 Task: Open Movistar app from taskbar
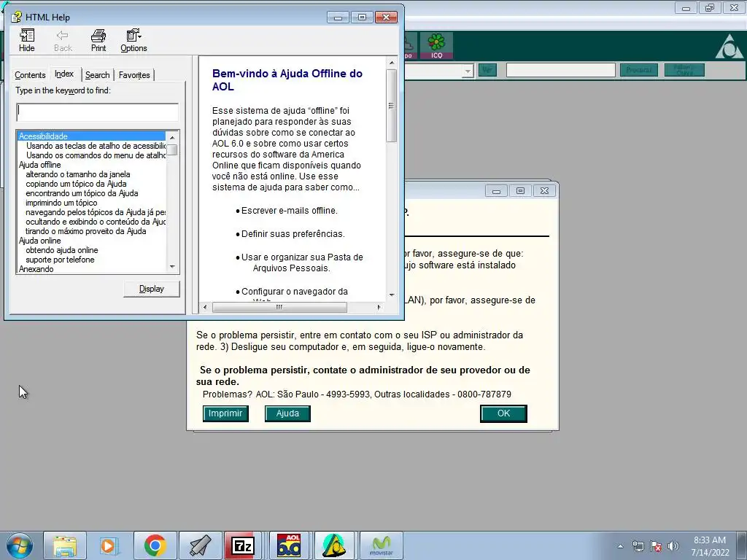coord(381,545)
